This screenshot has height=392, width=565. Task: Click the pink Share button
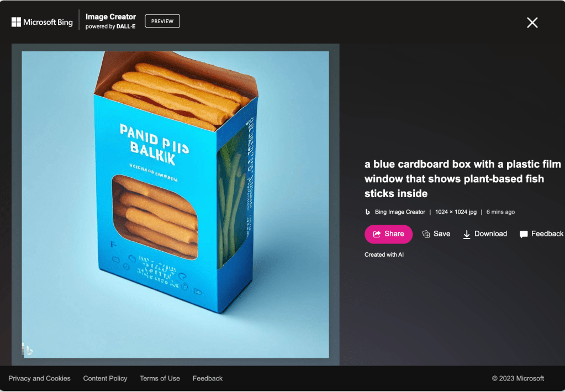pos(388,234)
